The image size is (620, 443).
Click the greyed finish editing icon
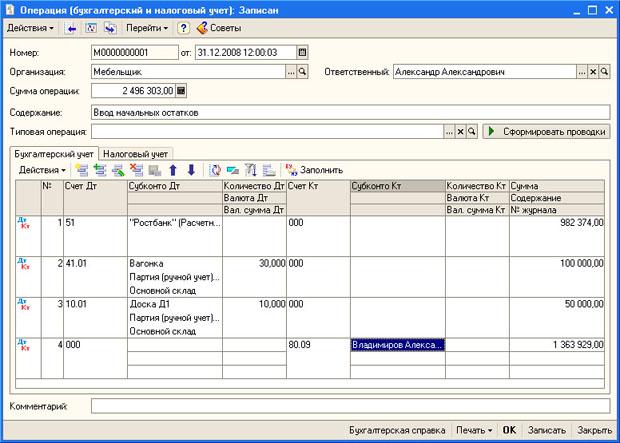[x=155, y=170]
